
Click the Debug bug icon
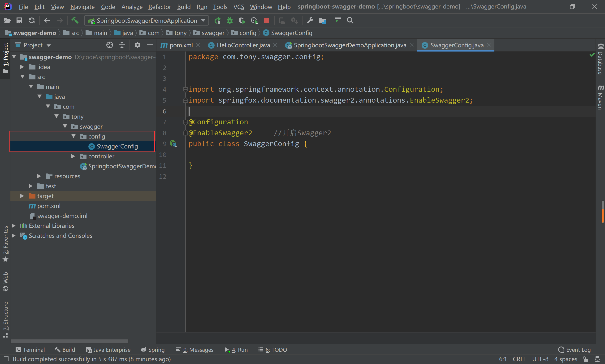pos(229,20)
